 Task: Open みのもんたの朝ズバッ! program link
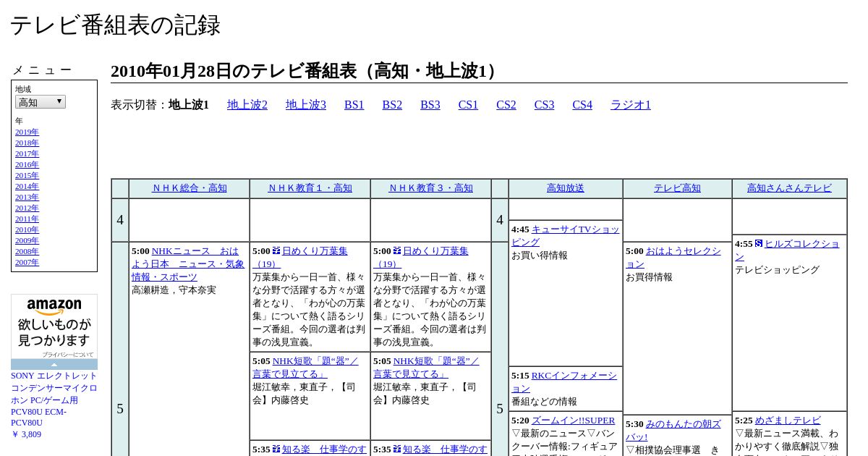[673, 431]
